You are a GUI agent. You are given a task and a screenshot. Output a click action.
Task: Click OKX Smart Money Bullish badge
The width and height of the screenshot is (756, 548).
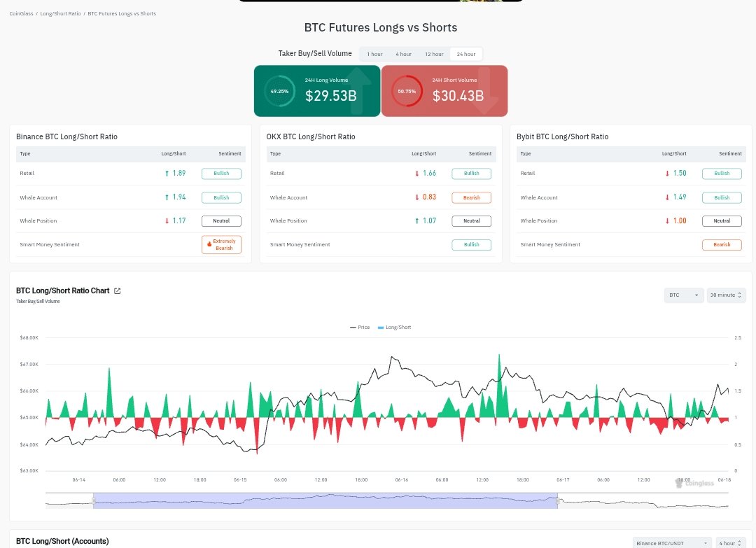[x=472, y=245]
